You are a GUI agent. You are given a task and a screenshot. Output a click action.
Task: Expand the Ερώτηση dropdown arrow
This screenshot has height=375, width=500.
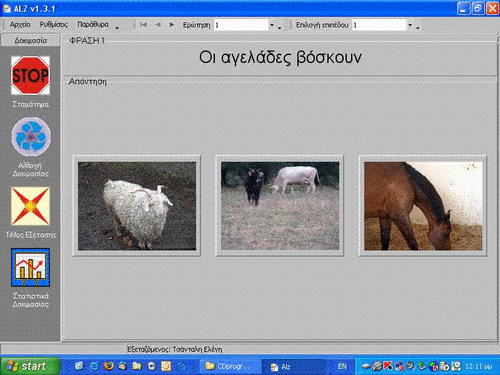click(x=272, y=25)
